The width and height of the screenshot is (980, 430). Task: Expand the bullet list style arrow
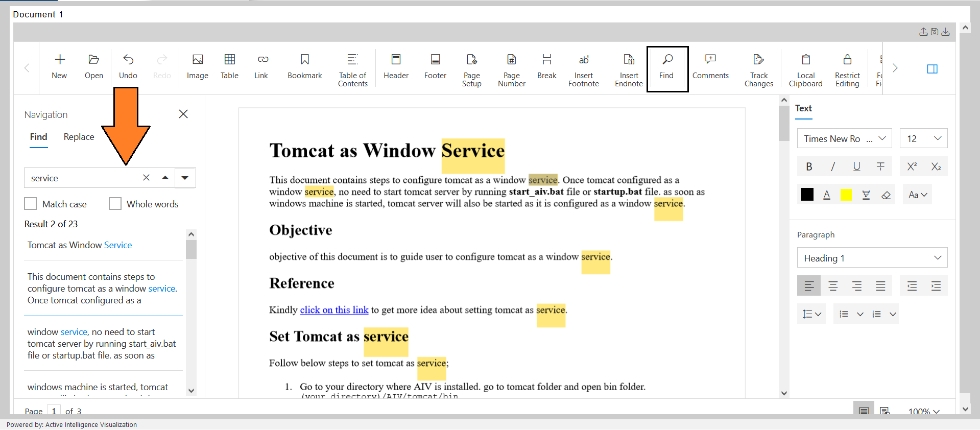(x=860, y=314)
